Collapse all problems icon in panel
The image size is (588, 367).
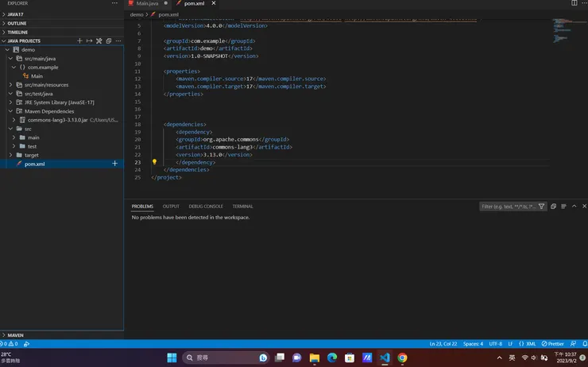coord(553,207)
